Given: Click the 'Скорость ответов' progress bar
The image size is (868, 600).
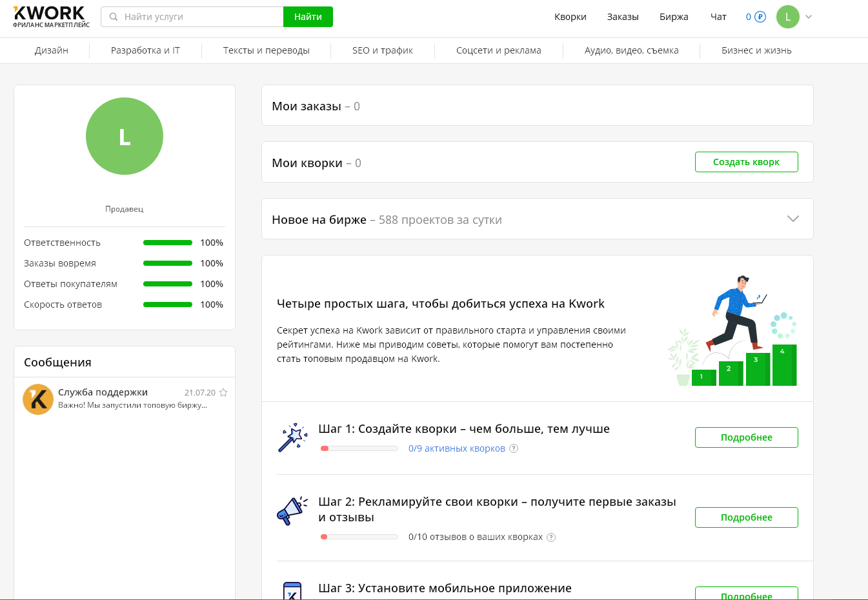Looking at the screenshot, I should click(x=168, y=305).
